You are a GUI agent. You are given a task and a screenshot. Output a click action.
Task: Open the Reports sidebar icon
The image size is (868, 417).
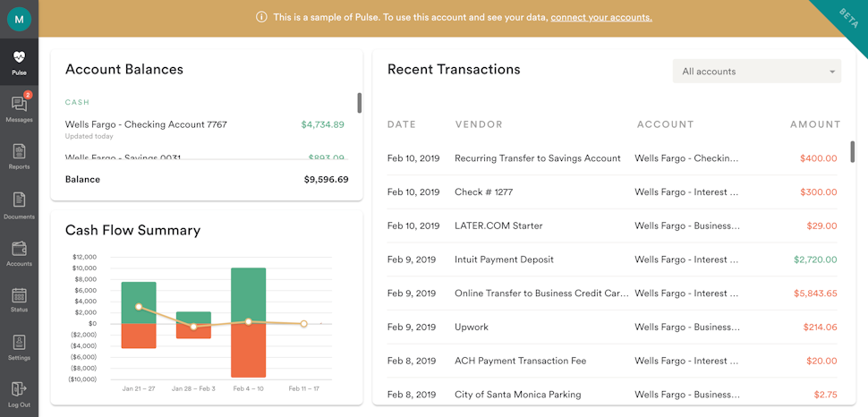(19, 152)
